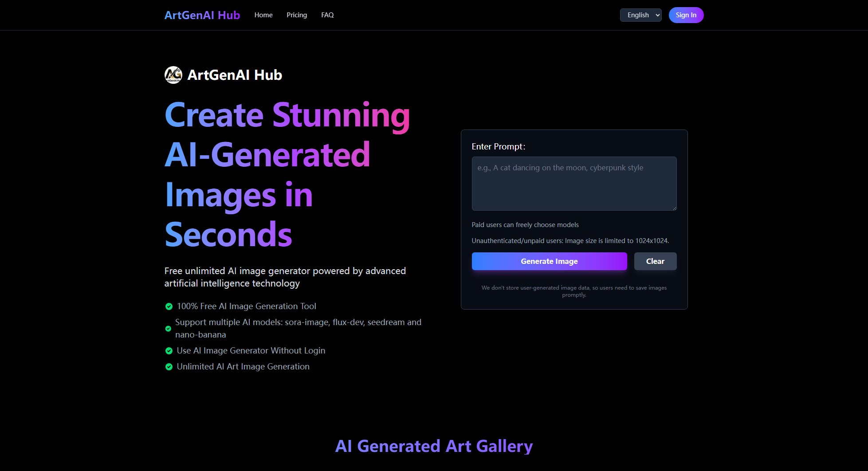This screenshot has height=471, width=868.
Task: Click the prompt textarea resize handle
Action: coord(674,208)
